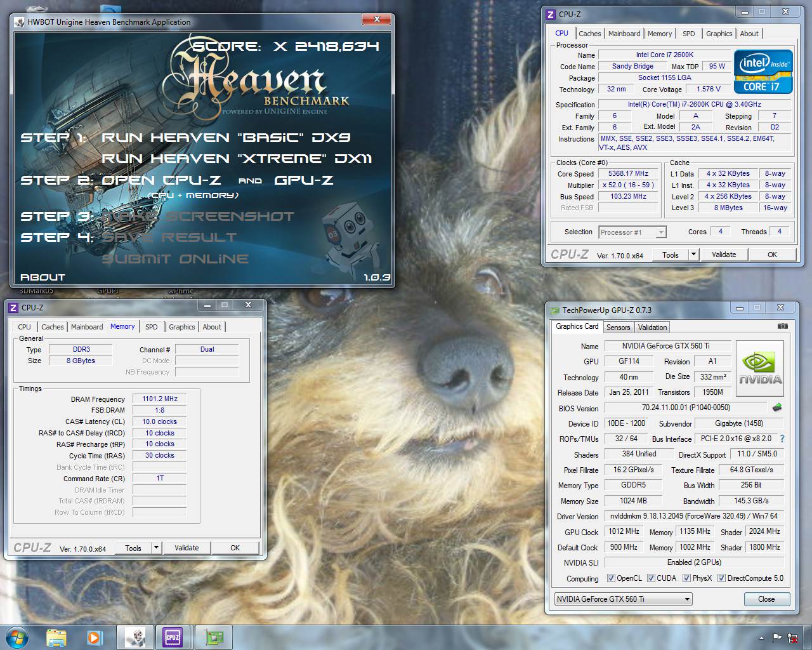The width and height of the screenshot is (812, 650).
Task: Click OK in CPU-Z Memory window
Action: click(235, 548)
